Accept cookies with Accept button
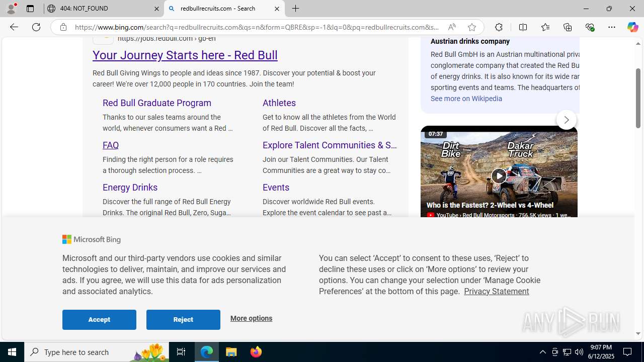The image size is (644, 362). 99,319
